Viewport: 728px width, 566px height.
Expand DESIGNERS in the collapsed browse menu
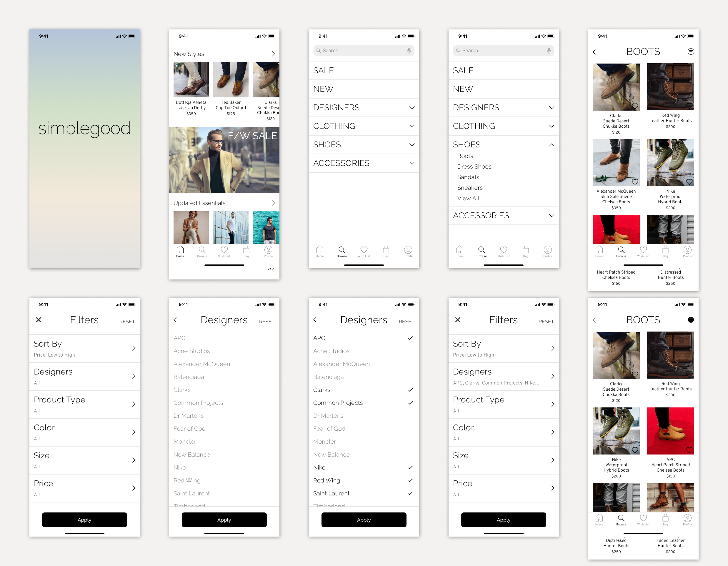pos(412,108)
